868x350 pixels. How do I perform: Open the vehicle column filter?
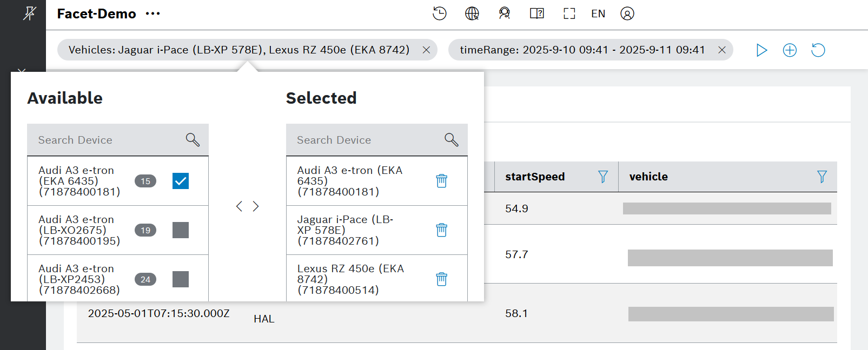click(822, 177)
